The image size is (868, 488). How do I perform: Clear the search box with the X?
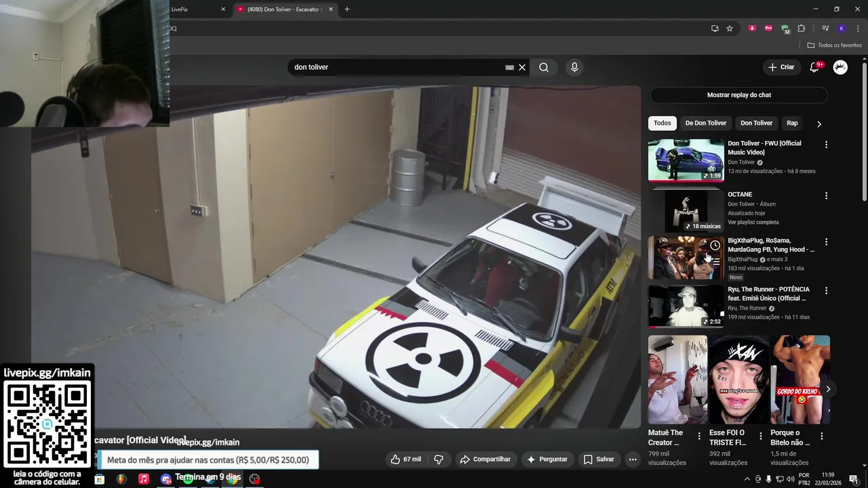pos(522,67)
